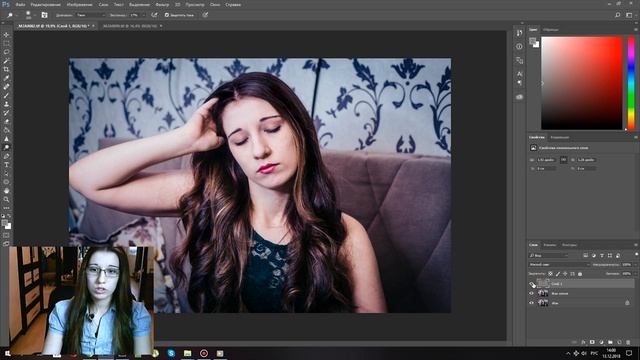Click the vertical hue spectrum slider

tap(631, 83)
